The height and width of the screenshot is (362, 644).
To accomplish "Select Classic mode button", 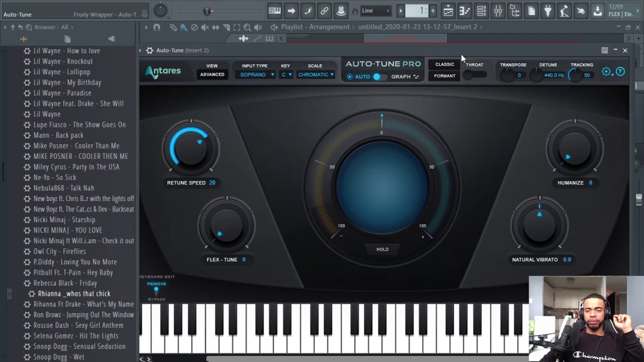I will [445, 64].
